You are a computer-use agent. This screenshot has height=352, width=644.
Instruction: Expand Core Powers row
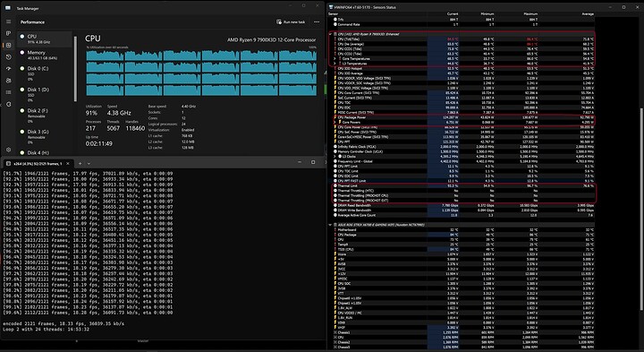(335, 122)
